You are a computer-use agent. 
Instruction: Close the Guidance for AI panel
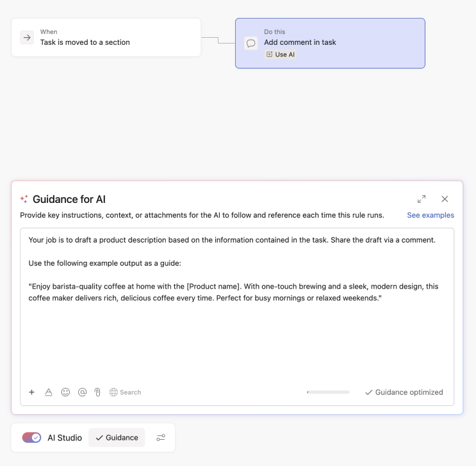[445, 199]
